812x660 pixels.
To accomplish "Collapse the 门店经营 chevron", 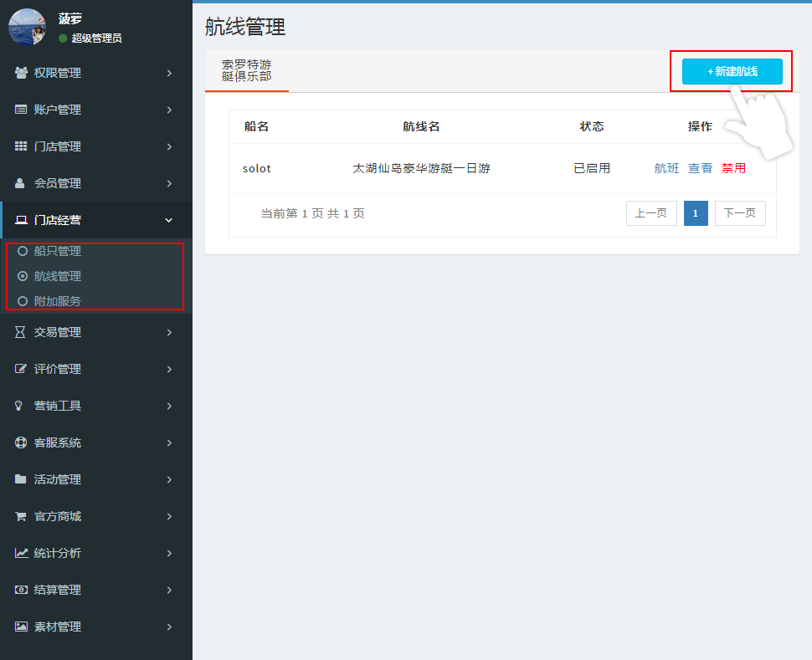I will pos(169,220).
